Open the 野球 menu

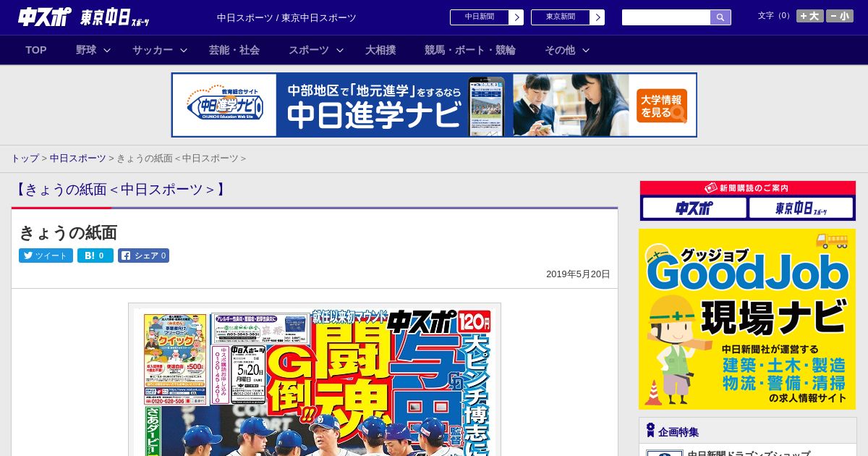(86, 50)
